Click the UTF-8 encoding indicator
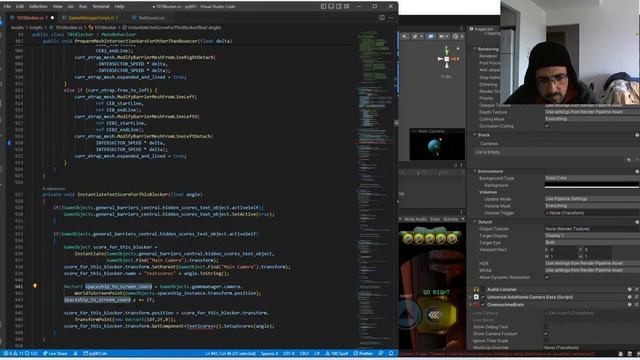The height and width of the screenshot is (360, 640). coord(289,353)
